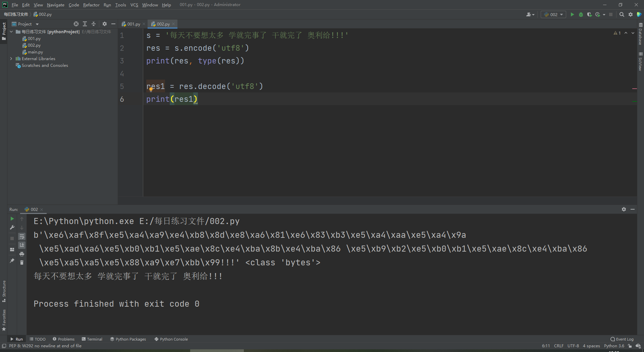
Task: Open the Event Log
Action: (x=622, y=339)
